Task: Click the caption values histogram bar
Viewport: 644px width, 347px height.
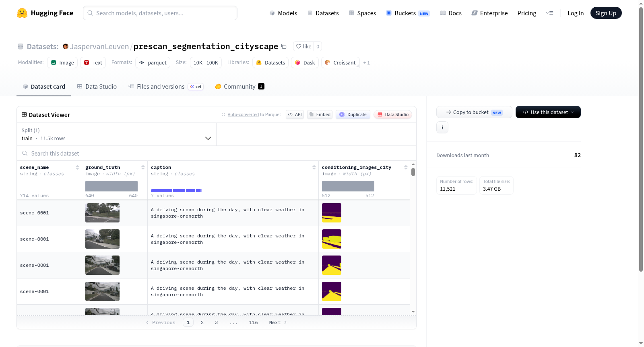Action: tap(177, 190)
